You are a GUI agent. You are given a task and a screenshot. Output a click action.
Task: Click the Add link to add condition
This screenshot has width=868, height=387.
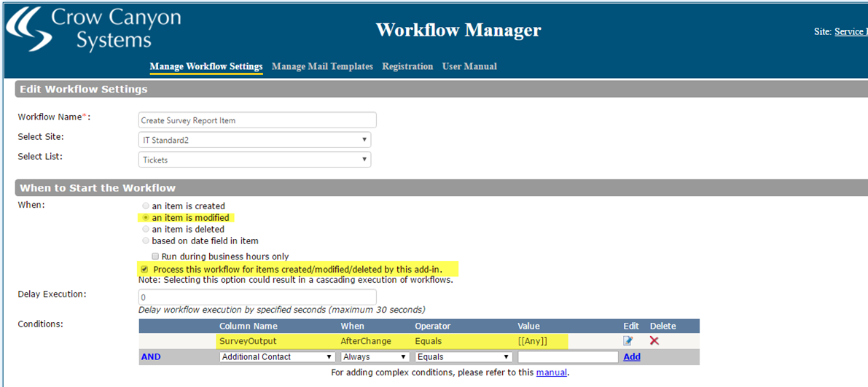coord(632,357)
